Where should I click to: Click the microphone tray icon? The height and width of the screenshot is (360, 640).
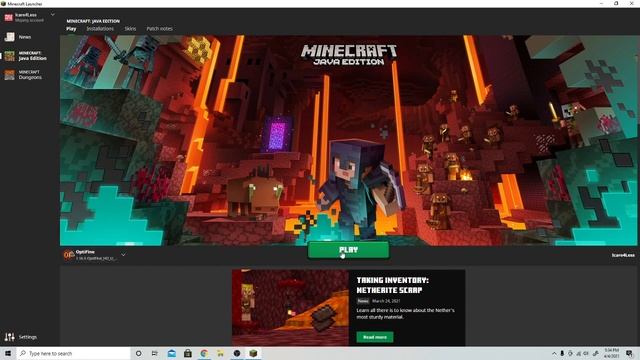[x=562, y=353]
